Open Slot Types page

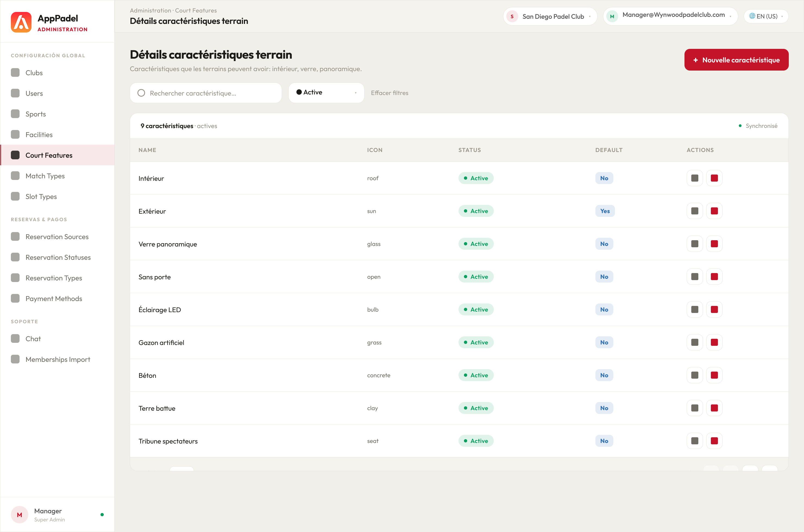tap(57, 197)
